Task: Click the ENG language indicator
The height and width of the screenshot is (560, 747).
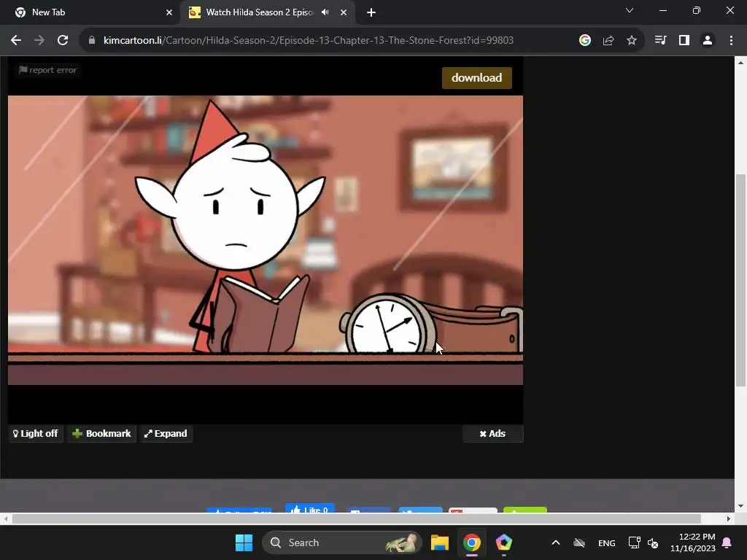Action: click(606, 542)
